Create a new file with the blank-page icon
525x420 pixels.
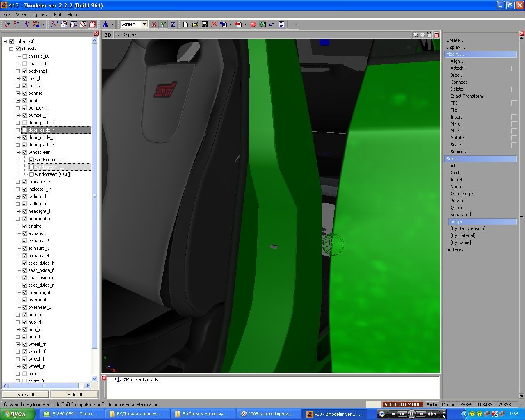point(185,25)
